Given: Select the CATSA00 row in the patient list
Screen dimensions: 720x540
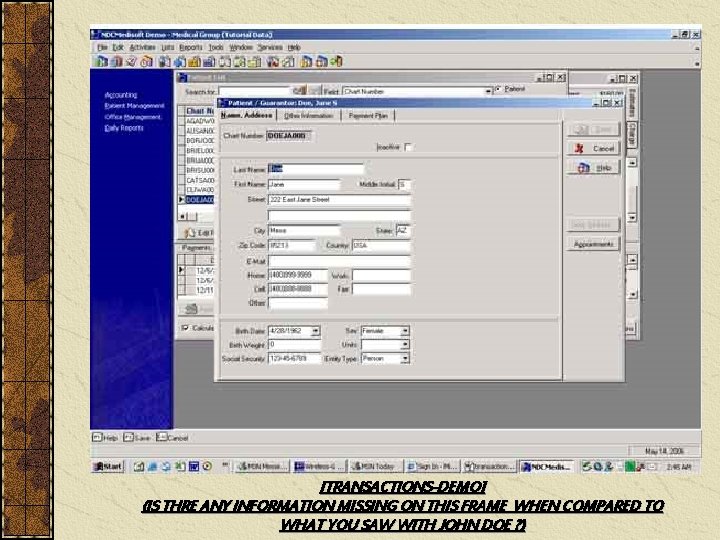Looking at the screenshot, I should 199,180.
